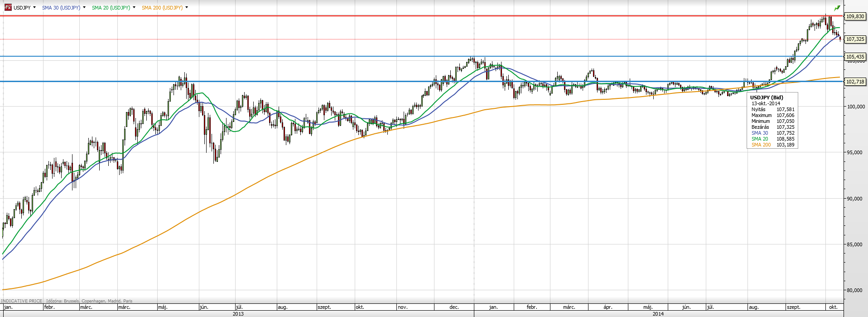Click the Időzóna timezone text at bottom

pos(89,301)
